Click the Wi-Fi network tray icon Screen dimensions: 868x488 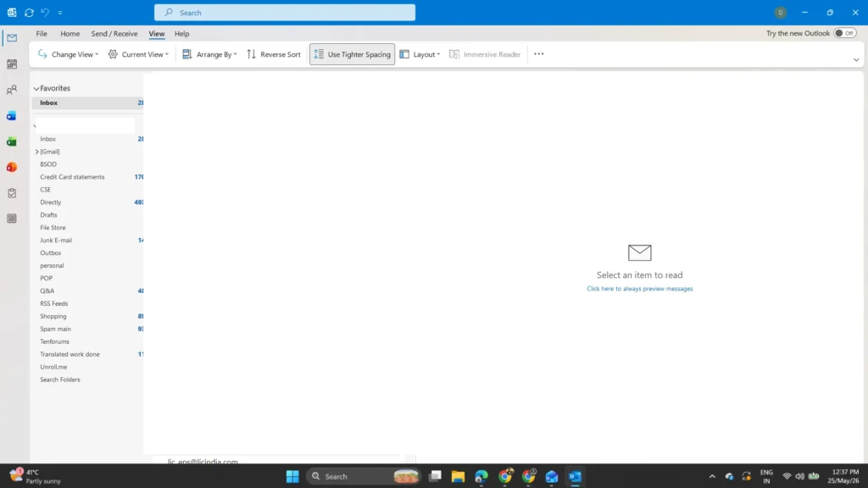tap(787, 476)
